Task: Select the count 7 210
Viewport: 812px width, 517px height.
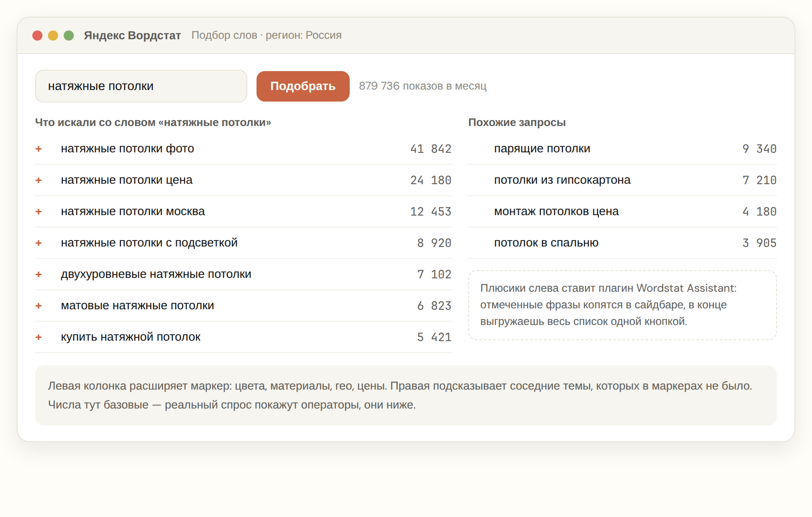Action: [x=759, y=180]
